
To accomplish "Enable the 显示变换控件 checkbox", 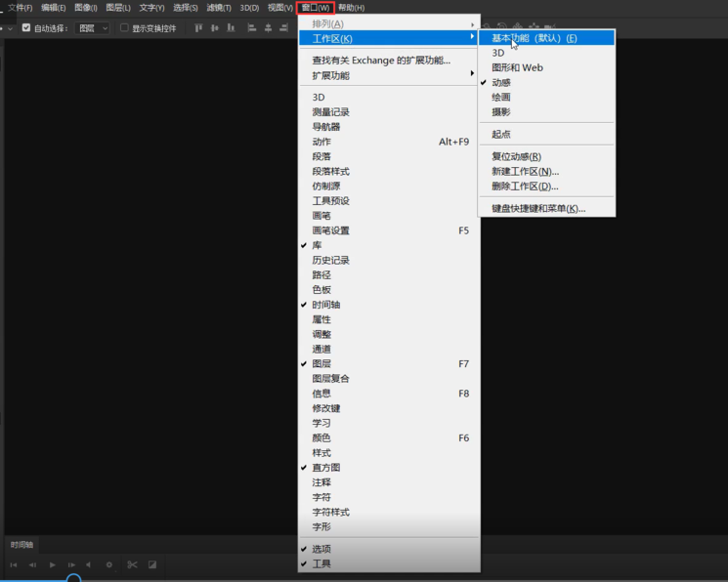I will click(124, 28).
